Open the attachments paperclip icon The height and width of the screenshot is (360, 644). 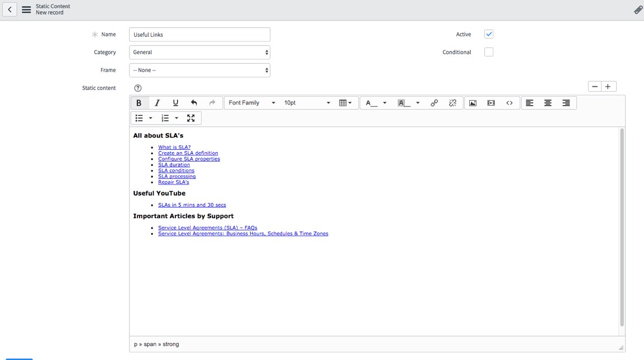coord(638,9)
